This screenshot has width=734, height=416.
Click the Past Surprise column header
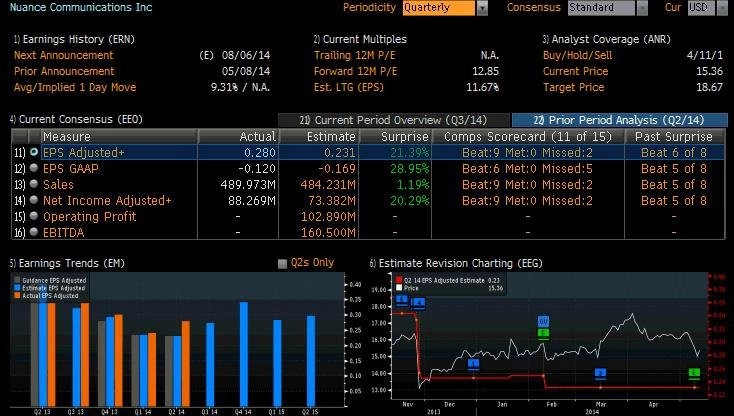click(674, 137)
